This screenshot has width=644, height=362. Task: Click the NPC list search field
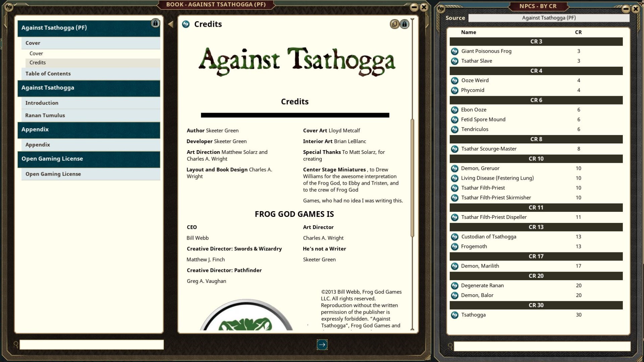(542, 346)
